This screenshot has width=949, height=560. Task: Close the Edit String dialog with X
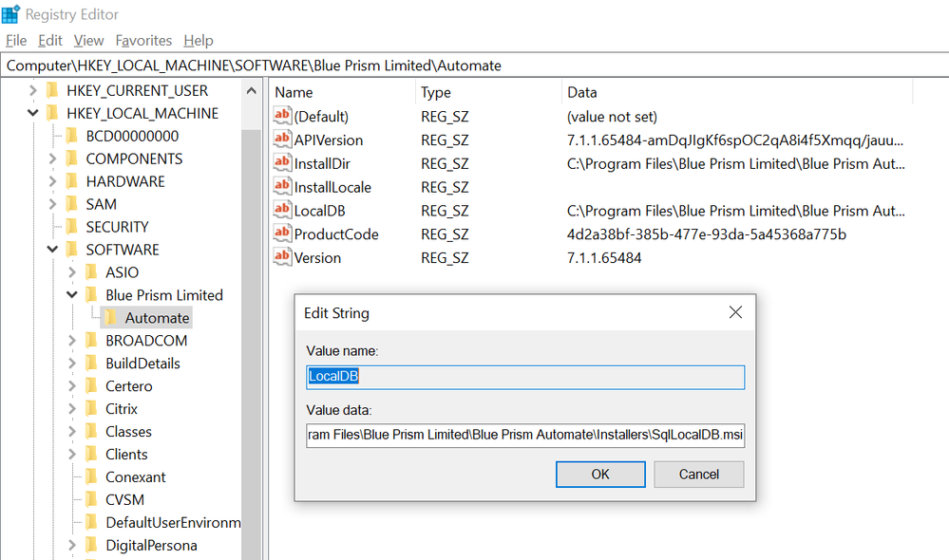pos(734,312)
